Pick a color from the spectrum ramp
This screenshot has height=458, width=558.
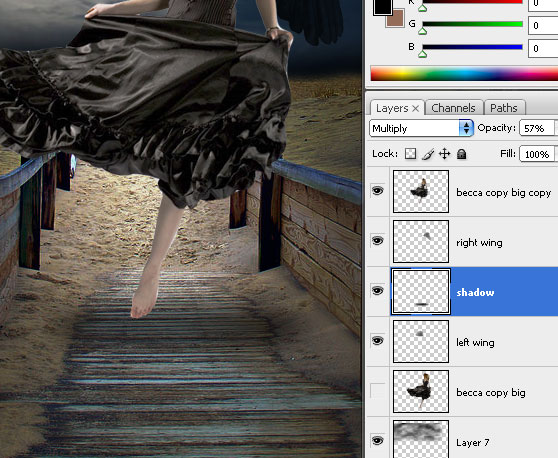[x=464, y=74]
